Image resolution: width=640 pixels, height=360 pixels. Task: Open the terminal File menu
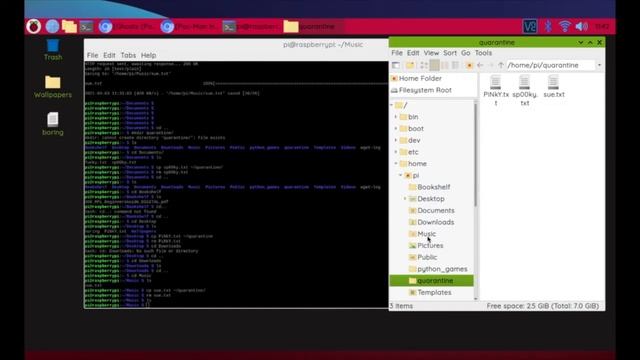[92, 55]
